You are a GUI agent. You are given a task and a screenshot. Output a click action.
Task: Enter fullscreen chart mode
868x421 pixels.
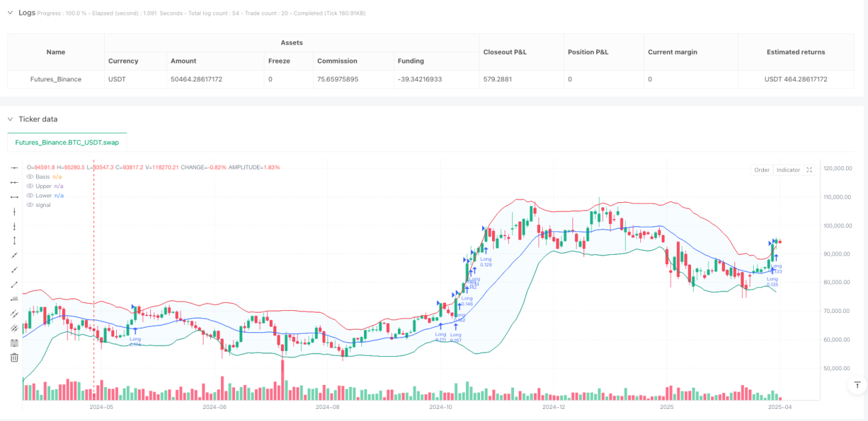pos(809,170)
